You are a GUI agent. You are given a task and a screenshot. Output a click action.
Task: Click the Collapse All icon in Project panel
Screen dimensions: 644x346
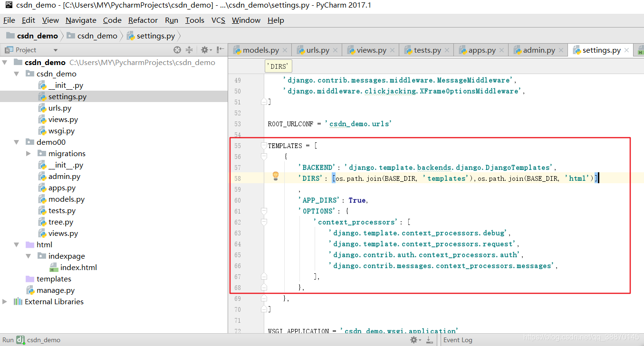tap(189, 50)
